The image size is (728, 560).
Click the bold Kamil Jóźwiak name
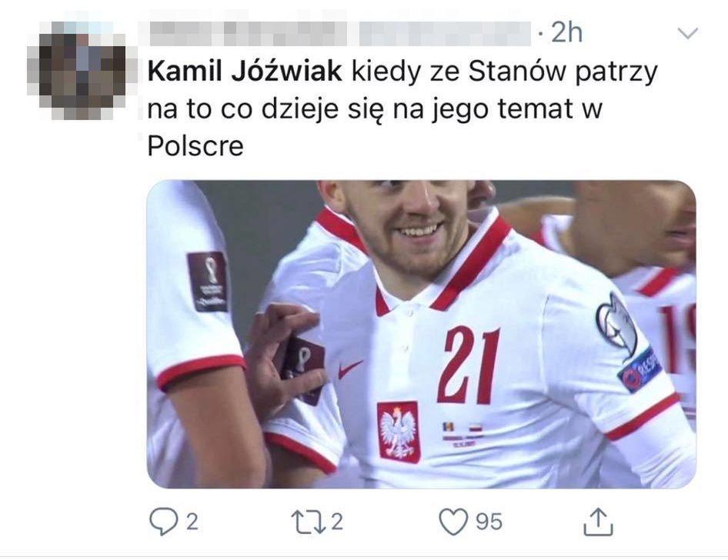click(245, 72)
